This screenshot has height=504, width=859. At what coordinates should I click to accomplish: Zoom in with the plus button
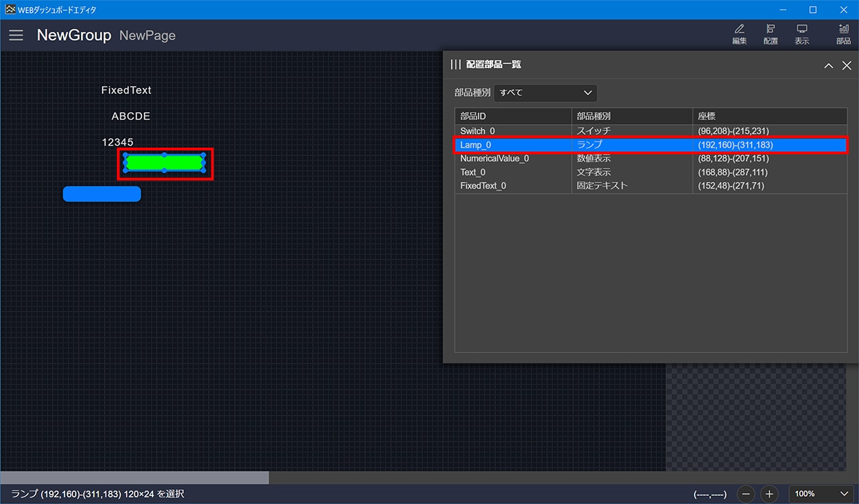coord(770,494)
